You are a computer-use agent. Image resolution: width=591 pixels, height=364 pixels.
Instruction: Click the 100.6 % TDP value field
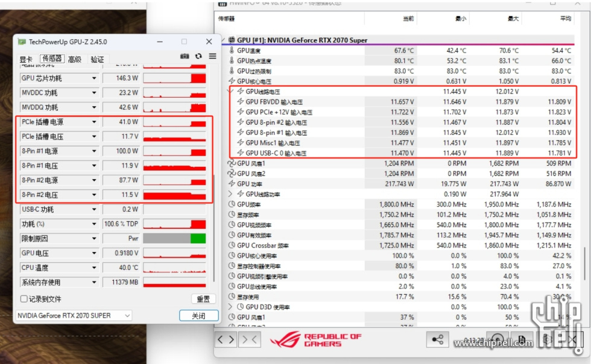point(121,224)
